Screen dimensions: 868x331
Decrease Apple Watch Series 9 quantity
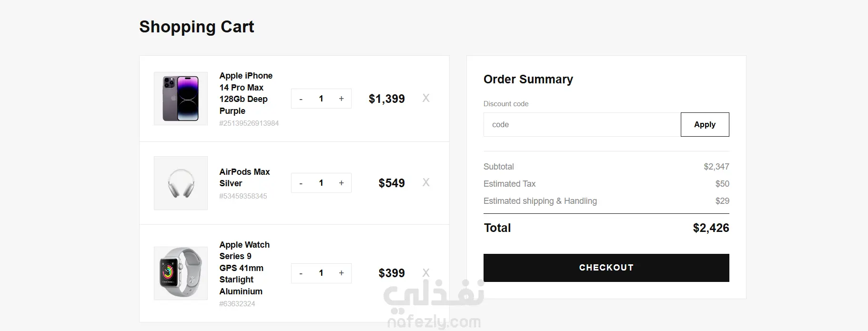pyautogui.click(x=301, y=273)
